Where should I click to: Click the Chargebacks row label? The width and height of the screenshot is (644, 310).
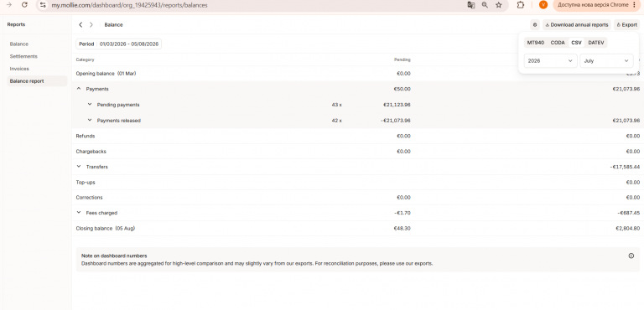(x=91, y=151)
